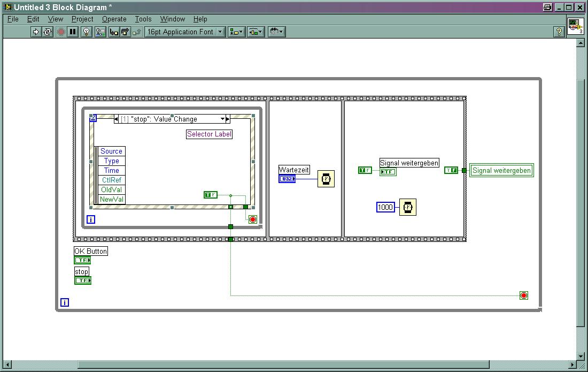This screenshot has width=588, height=372.
Task: Click the Signal weitergeben local variable terminal
Action: point(388,172)
